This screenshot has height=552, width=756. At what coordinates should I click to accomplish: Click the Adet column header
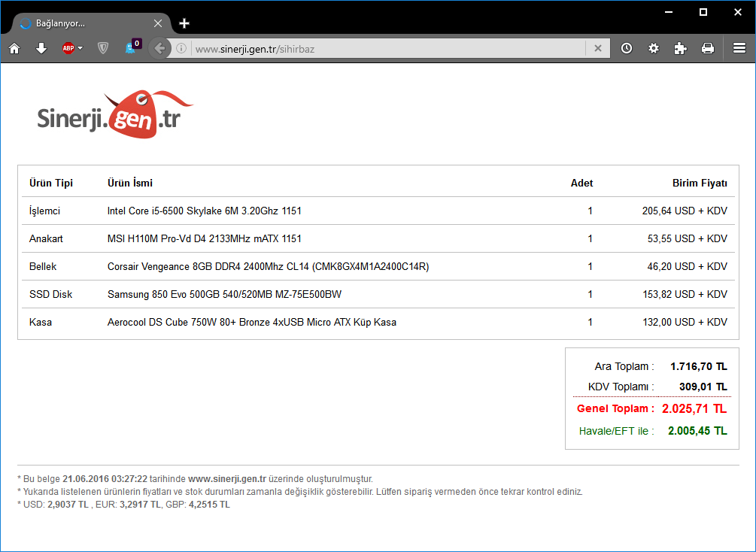(x=581, y=183)
